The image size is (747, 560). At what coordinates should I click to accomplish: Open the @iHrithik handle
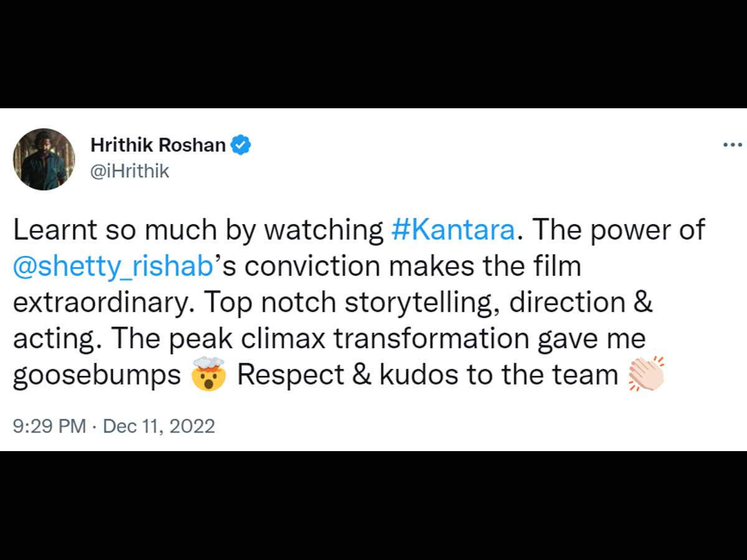pyautogui.click(x=130, y=171)
